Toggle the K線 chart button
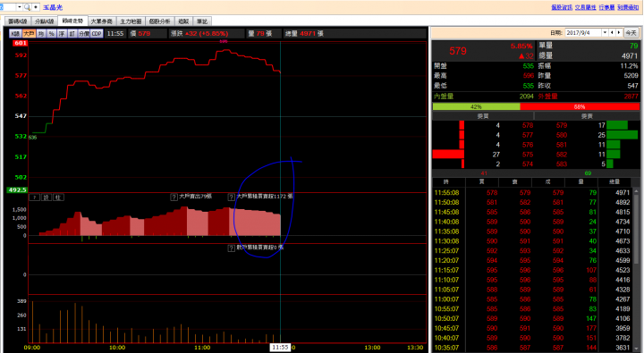Screen dimensions: 644x353 coord(15,34)
